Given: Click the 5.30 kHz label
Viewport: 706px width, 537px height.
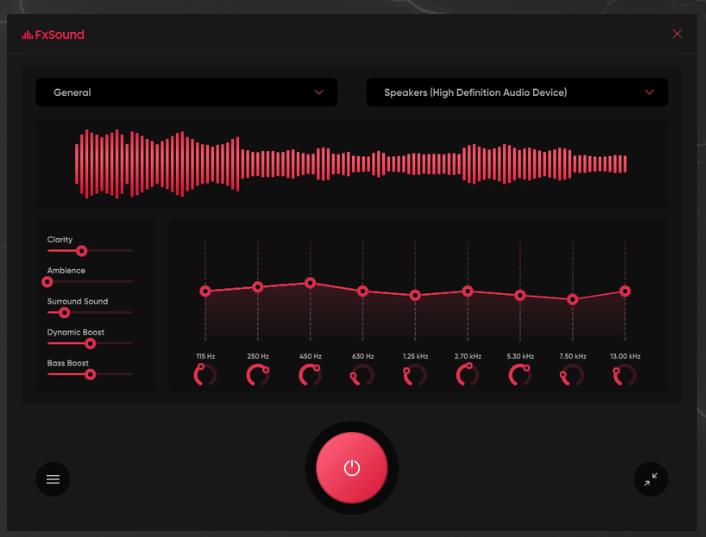Looking at the screenshot, I should click(520, 356).
